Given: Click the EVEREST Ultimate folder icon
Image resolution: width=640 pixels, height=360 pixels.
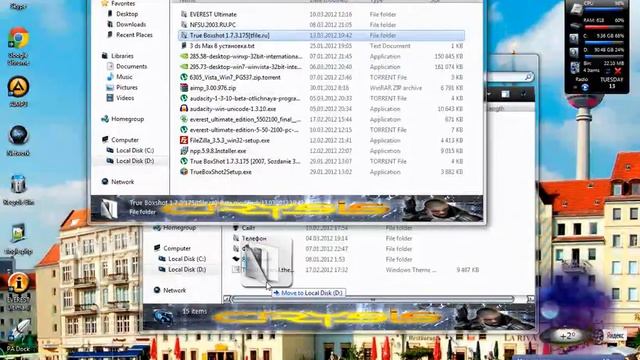Looking at the screenshot, I should (x=184, y=14).
